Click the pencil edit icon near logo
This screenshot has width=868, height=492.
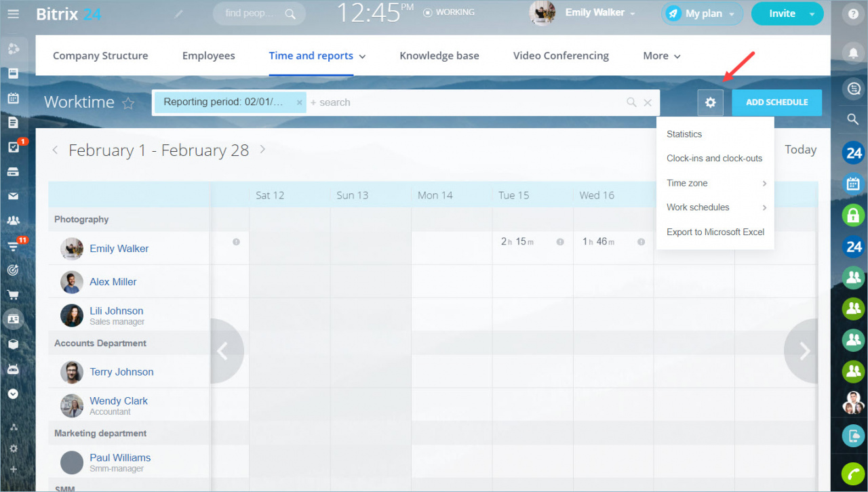[179, 14]
